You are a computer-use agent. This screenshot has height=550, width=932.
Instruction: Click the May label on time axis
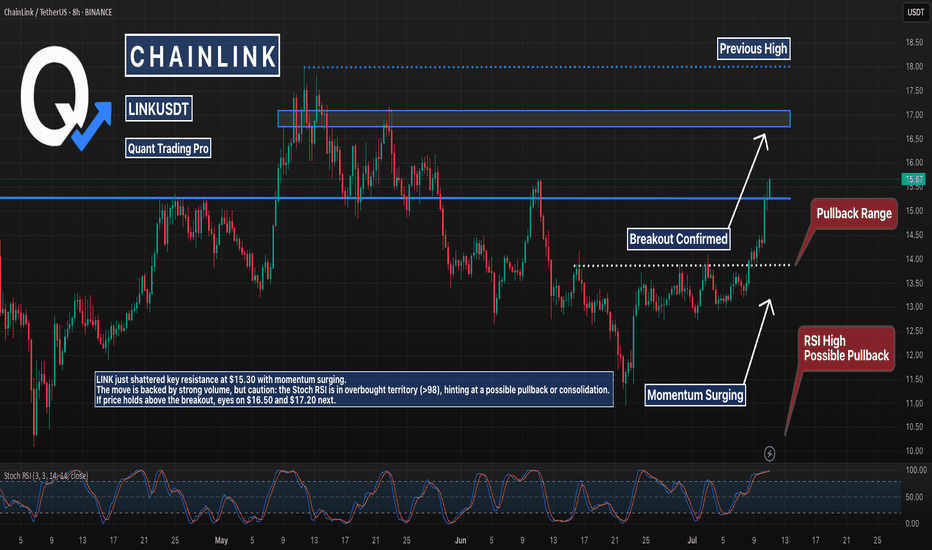(221, 540)
